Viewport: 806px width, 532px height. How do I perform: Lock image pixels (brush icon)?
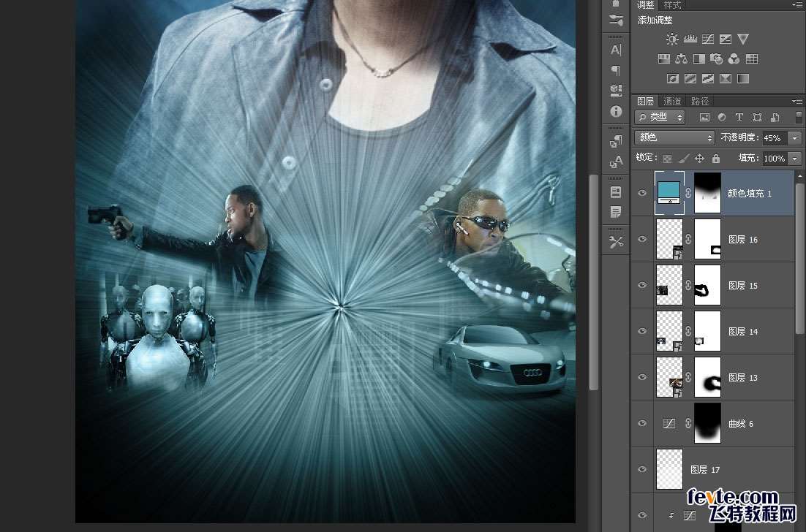tap(683, 159)
